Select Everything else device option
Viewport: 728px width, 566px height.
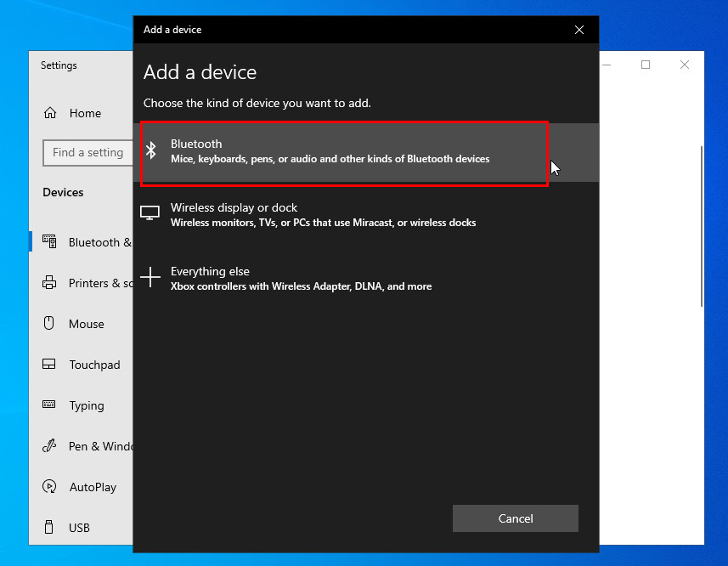pyautogui.click(x=366, y=279)
